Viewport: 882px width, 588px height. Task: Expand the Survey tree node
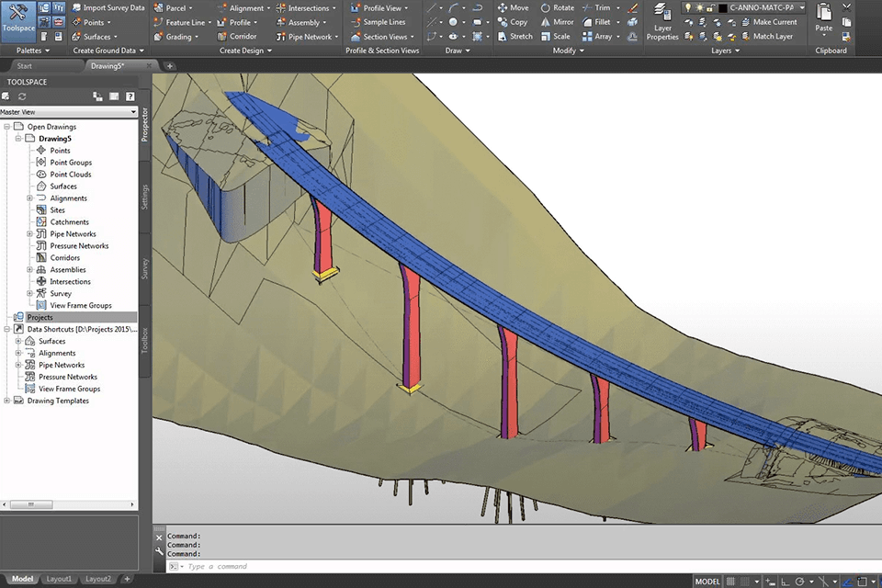tap(29, 293)
